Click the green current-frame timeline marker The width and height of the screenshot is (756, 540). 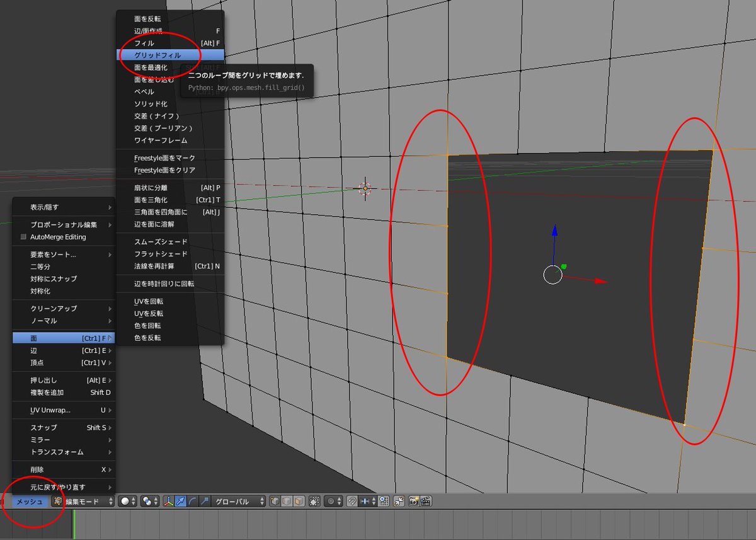point(74,524)
